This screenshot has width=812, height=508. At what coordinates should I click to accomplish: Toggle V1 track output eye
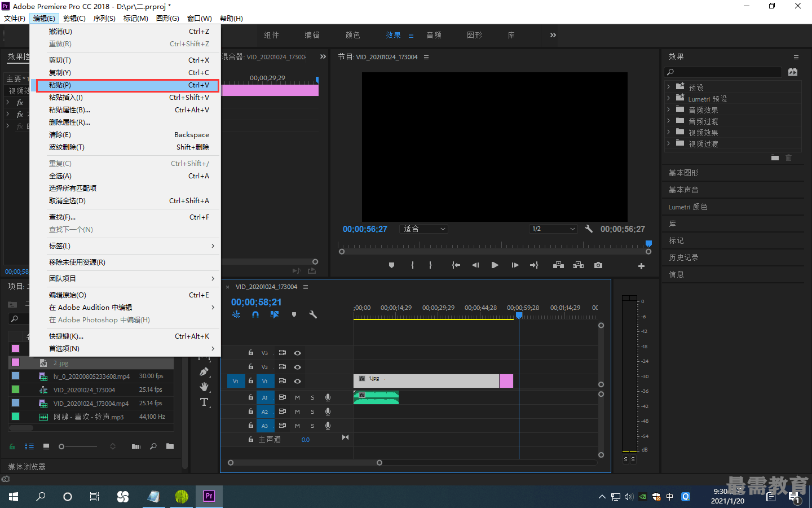pos(297,381)
